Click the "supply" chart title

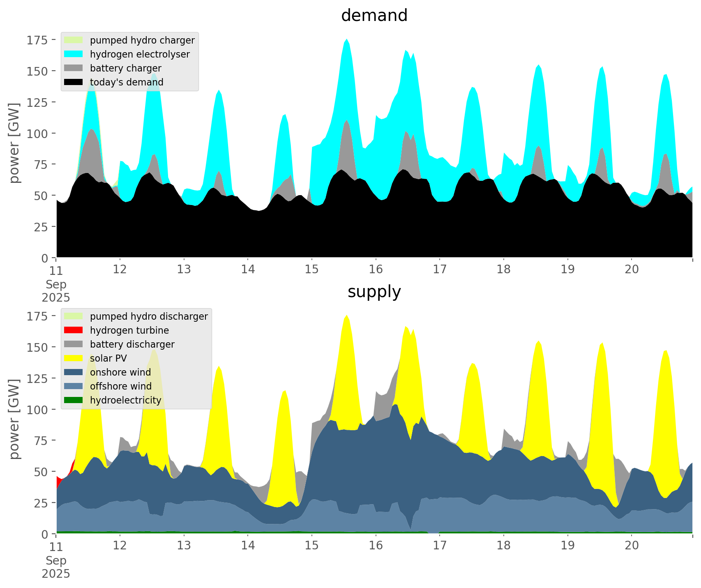[x=374, y=292]
